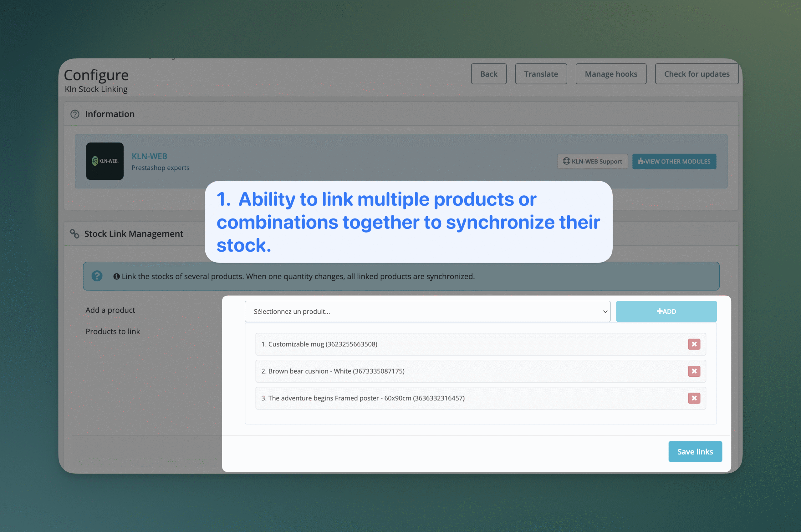Open the Translate option
The width and height of the screenshot is (801, 532).
[x=541, y=74]
